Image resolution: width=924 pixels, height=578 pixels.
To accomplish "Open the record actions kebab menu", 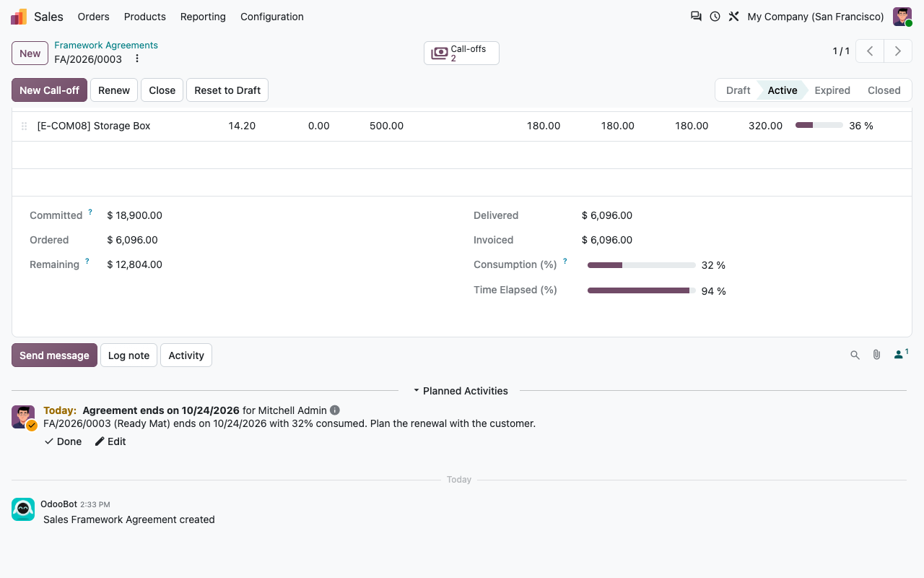I will [137, 59].
